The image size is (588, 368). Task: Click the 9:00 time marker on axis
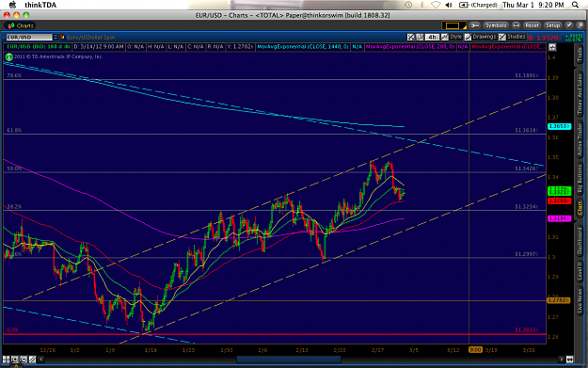pos(475,349)
